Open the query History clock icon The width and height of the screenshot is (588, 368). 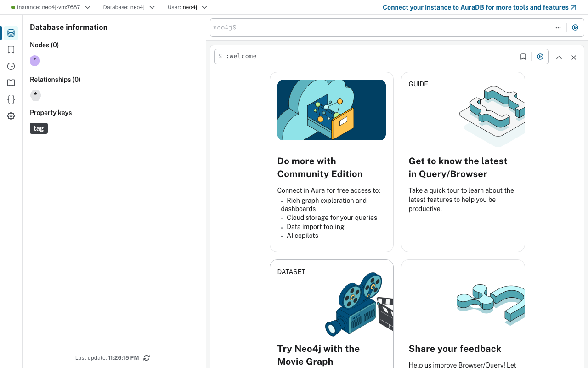tap(11, 66)
